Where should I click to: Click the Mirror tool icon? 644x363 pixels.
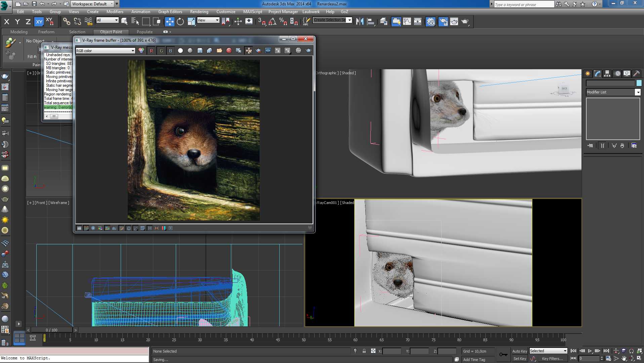click(360, 22)
